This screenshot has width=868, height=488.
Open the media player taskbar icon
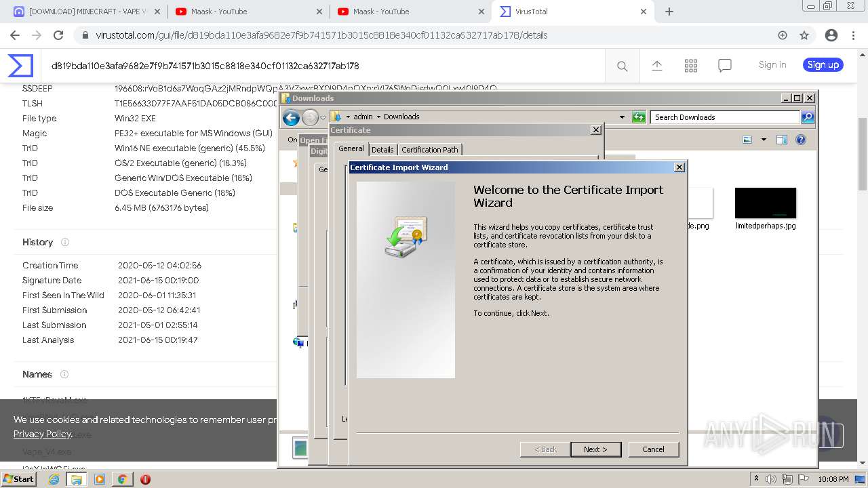(100, 479)
